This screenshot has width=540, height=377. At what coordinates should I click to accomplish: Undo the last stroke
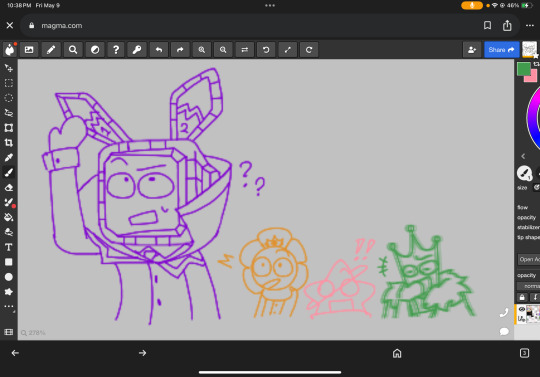click(159, 50)
